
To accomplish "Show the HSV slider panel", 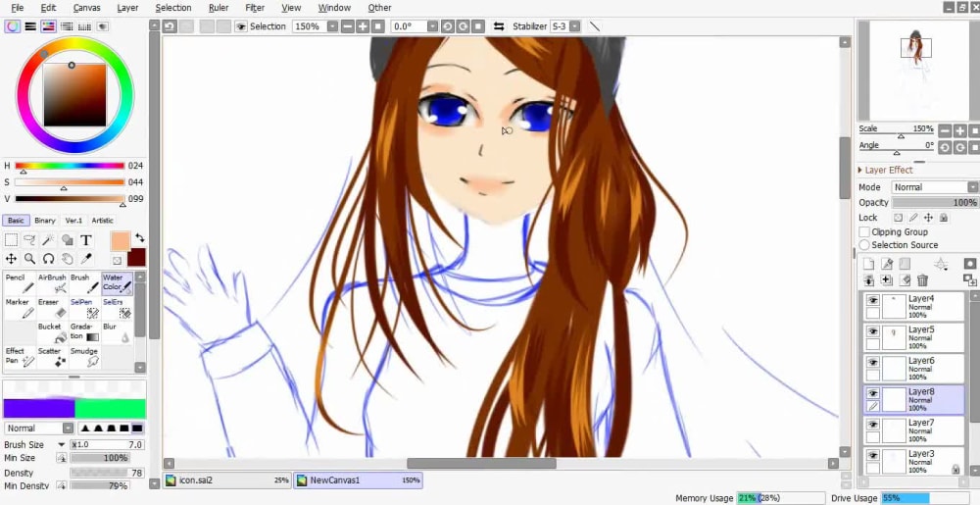I will pyautogui.click(x=48, y=26).
